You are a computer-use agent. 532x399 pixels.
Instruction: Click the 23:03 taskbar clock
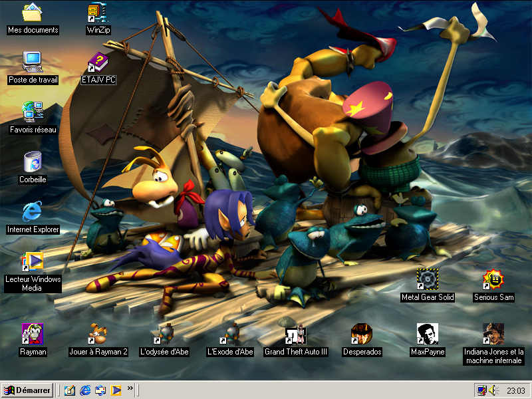pyautogui.click(x=516, y=391)
